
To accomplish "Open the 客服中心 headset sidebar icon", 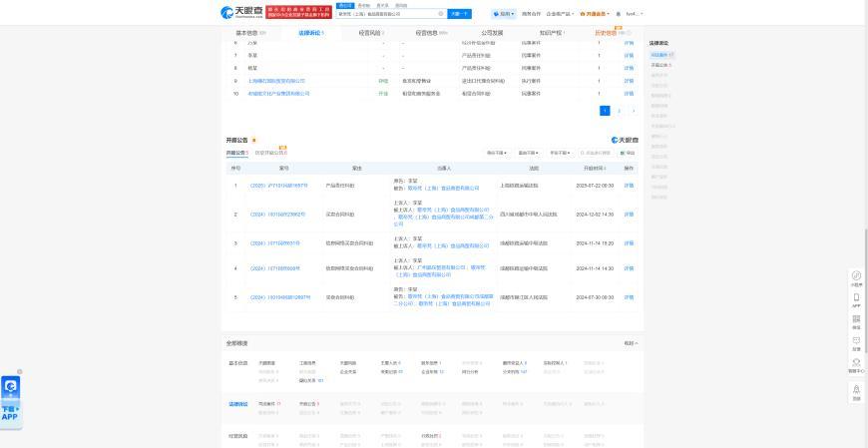I will point(856,365).
